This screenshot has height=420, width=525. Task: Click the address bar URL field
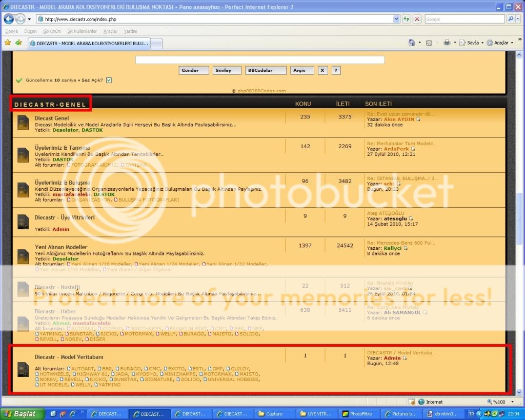[x=214, y=19]
